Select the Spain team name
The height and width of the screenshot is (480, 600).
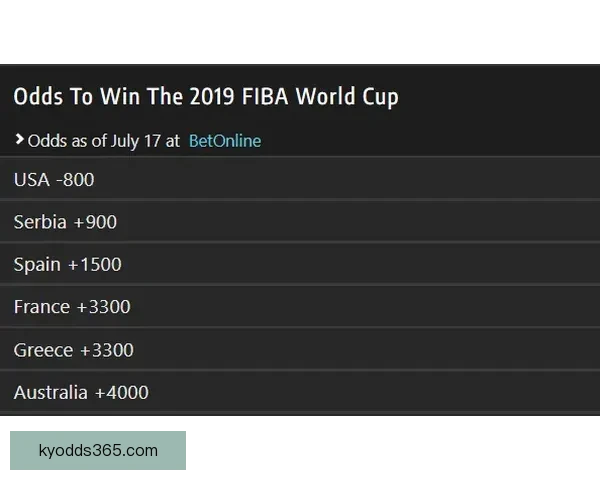click(37, 265)
